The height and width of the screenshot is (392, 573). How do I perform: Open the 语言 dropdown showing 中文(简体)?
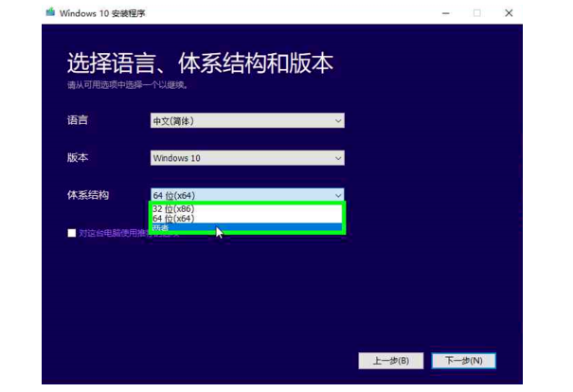247,120
